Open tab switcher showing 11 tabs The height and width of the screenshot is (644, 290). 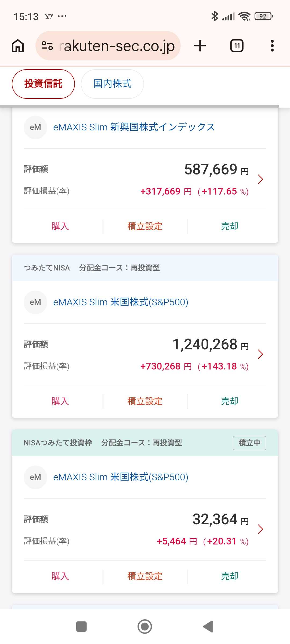pos(237,46)
